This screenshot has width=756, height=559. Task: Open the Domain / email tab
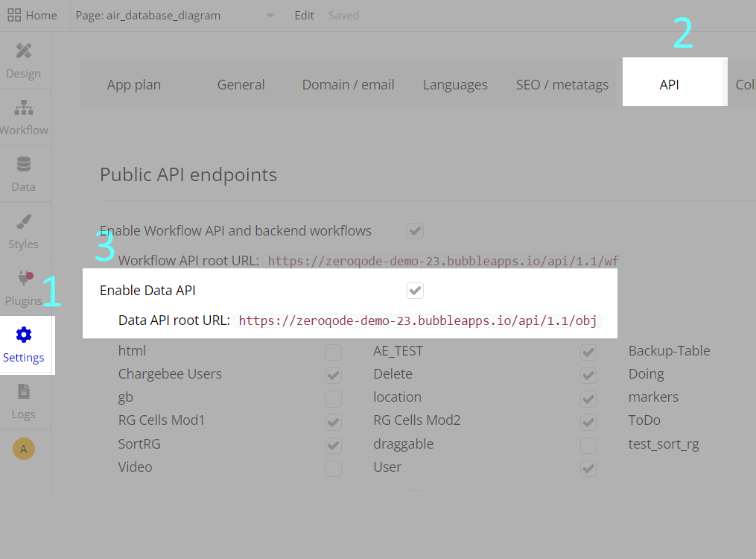348,85
